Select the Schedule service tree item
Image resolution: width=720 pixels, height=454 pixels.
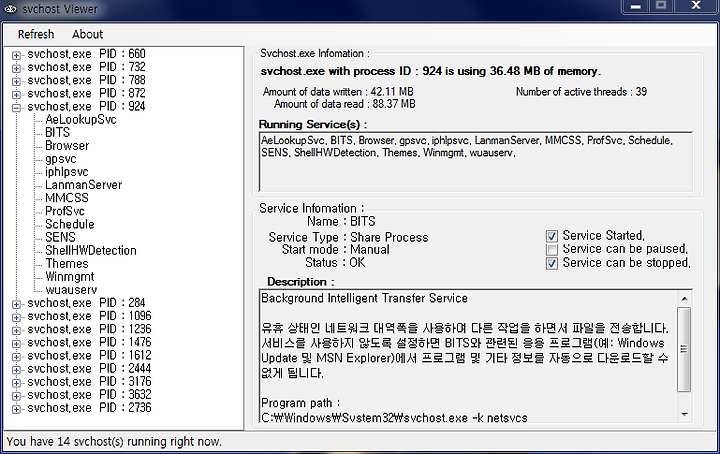coord(70,224)
